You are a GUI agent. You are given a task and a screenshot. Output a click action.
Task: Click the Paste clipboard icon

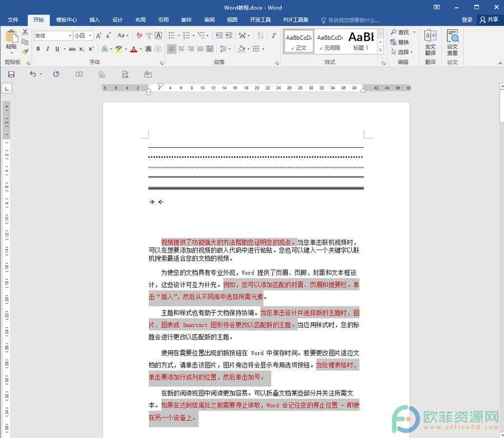point(12,36)
